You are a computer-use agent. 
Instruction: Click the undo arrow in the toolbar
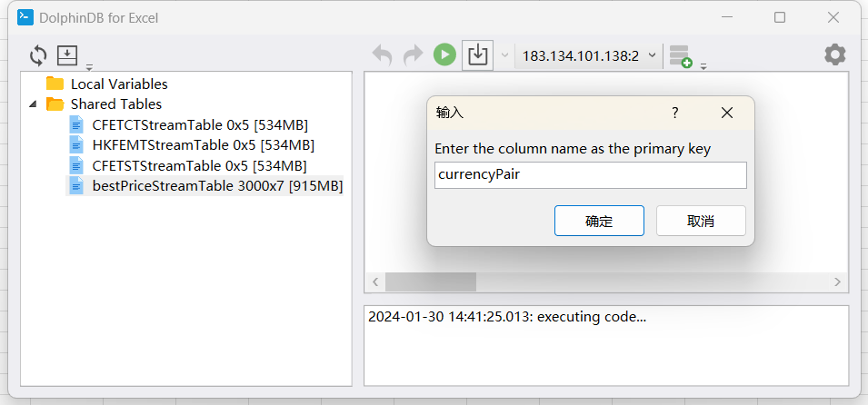coord(383,55)
